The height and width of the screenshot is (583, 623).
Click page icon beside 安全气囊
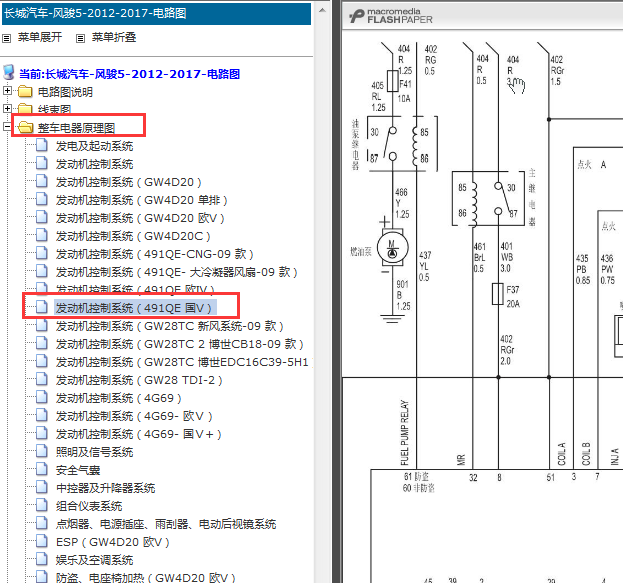click(x=42, y=469)
